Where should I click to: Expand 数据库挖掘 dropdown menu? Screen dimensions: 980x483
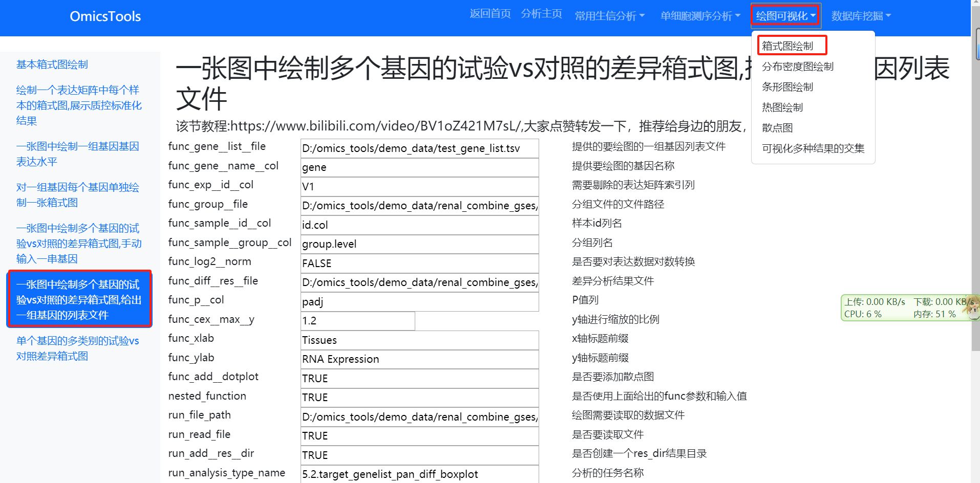pyautogui.click(x=861, y=16)
